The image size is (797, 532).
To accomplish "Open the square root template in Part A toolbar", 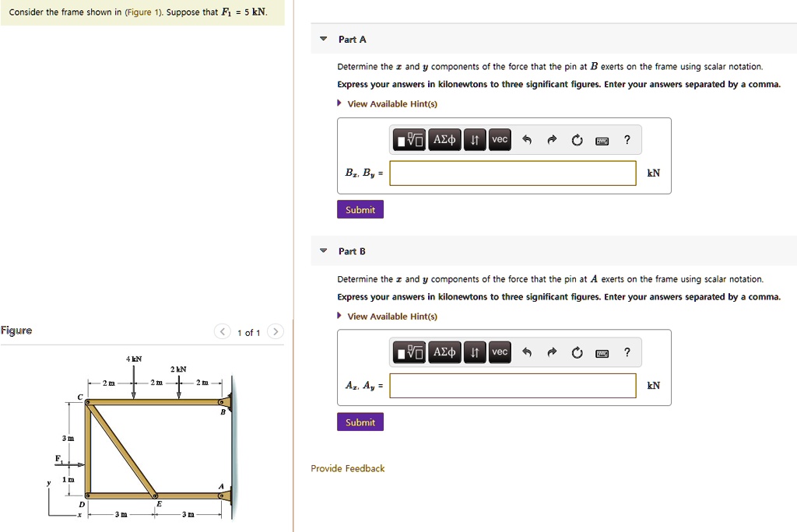I will [x=409, y=139].
